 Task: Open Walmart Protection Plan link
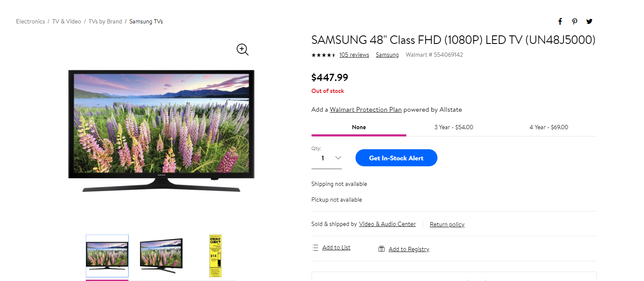point(365,110)
